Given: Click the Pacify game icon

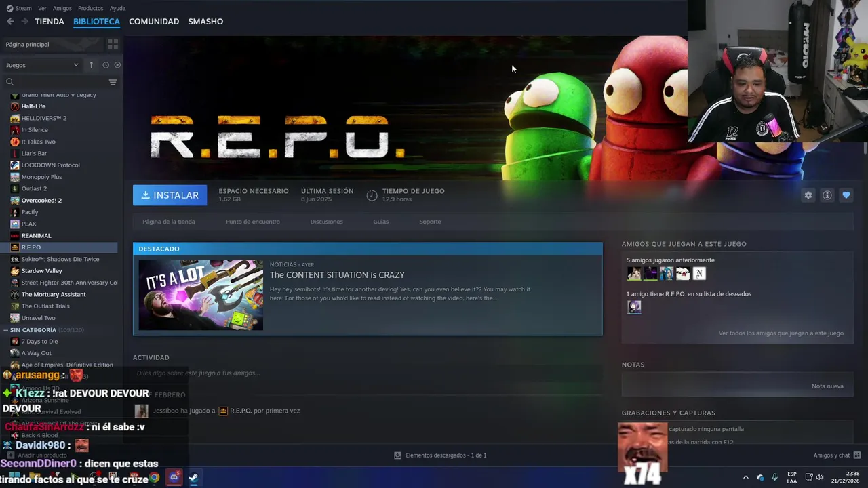Looking at the screenshot, I should coord(15,212).
